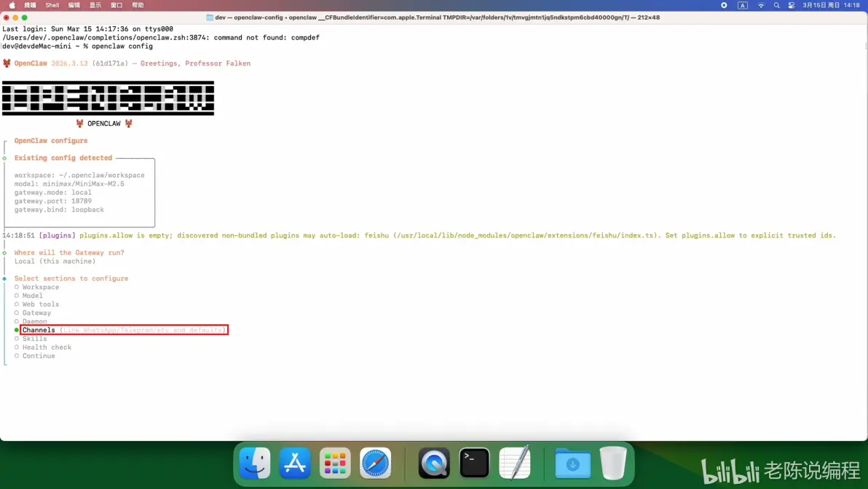The height and width of the screenshot is (489, 868).
Task: Launch App Store from the dock
Action: coord(295,463)
